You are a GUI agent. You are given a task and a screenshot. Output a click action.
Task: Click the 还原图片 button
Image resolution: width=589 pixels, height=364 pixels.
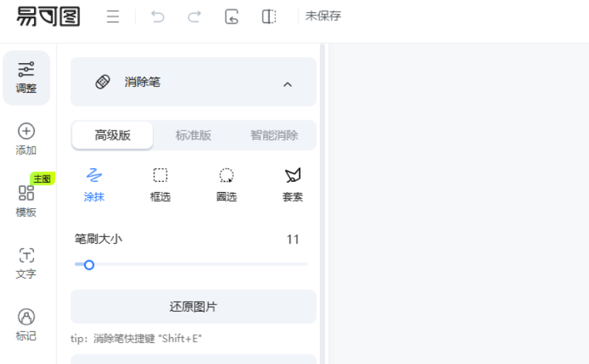tap(194, 307)
